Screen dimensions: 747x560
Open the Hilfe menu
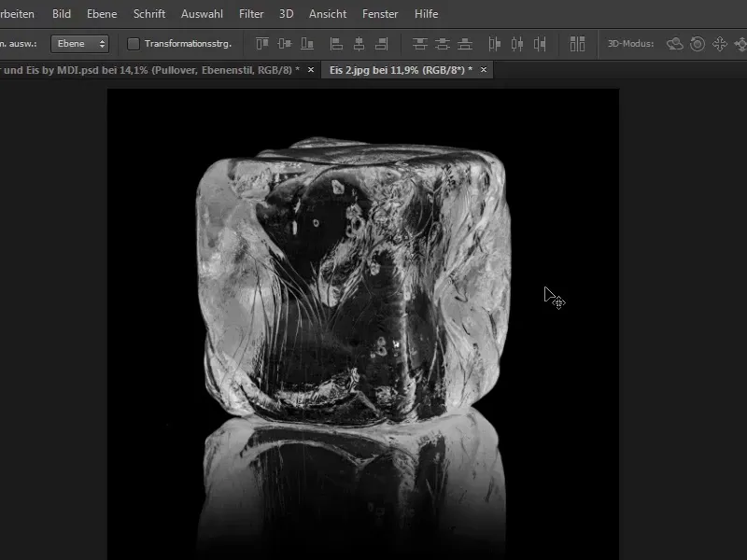point(427,14)
